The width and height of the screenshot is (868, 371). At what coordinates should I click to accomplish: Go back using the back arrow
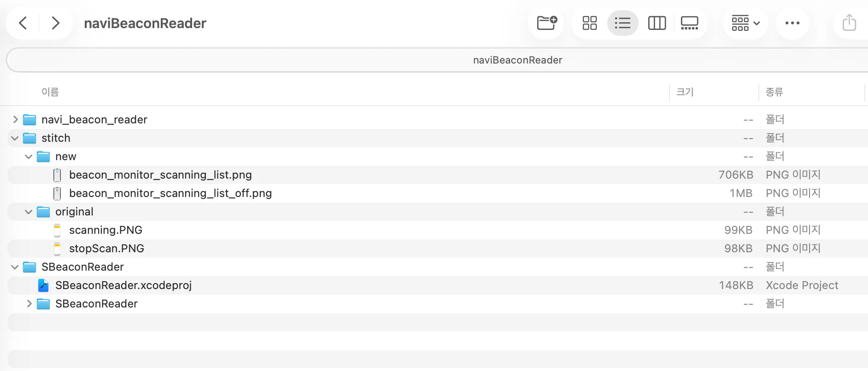click(x=23, y=23)
